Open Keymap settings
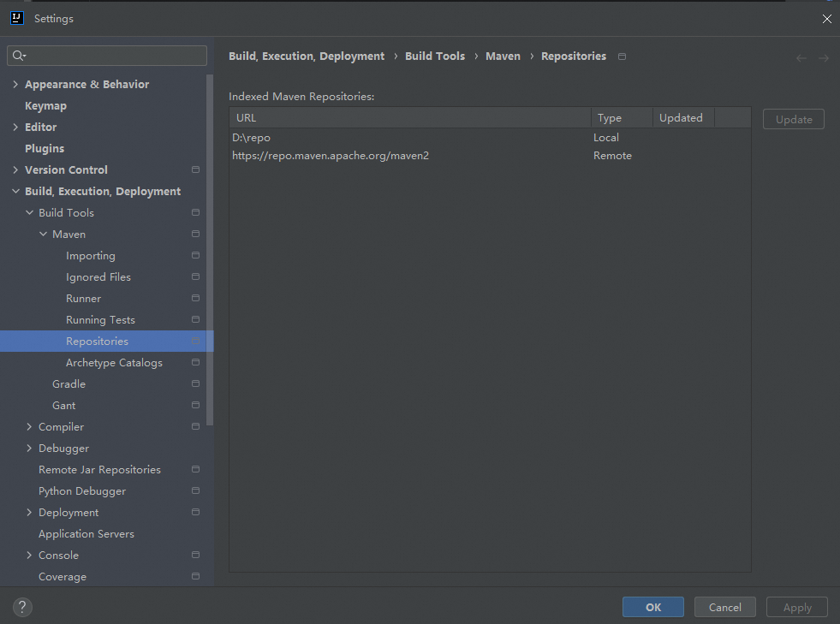This screenshot has width=840, height=624. pos(45,106)
